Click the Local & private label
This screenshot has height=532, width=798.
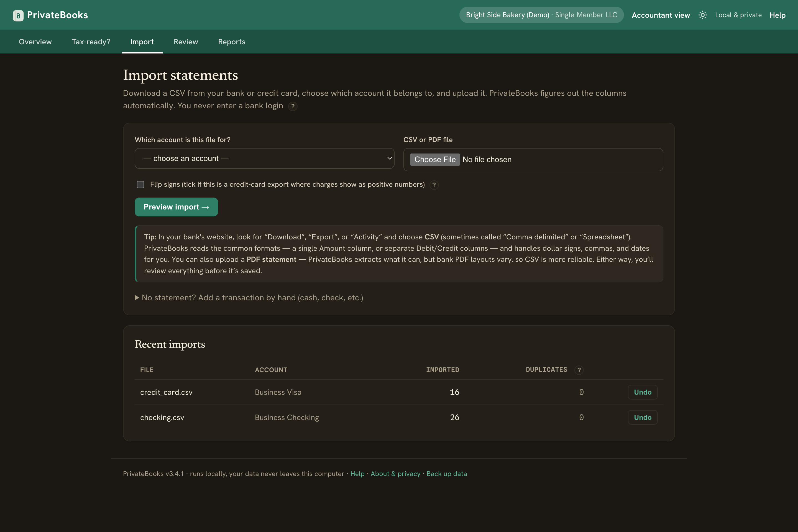[x=738, y=15]
